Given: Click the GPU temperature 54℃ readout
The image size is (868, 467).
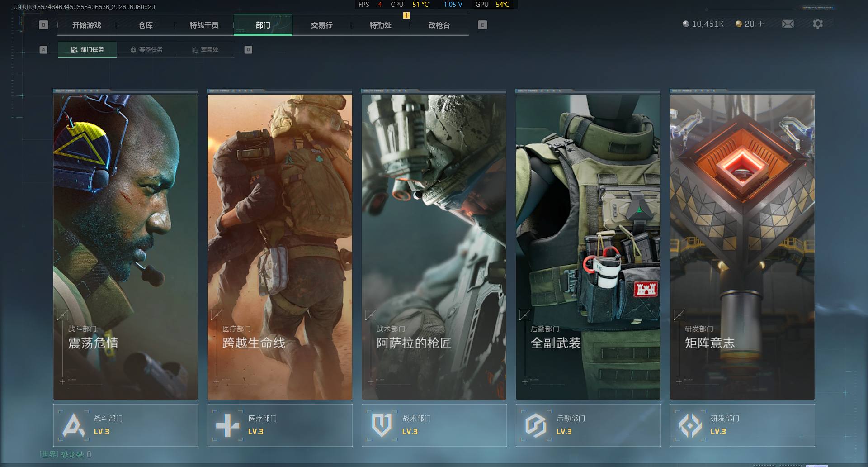Looking at the screenshot, I should coord(503,5).
